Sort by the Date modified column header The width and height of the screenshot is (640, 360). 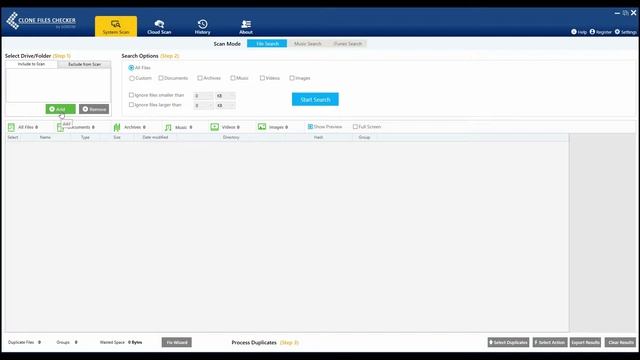coord(155,138)
